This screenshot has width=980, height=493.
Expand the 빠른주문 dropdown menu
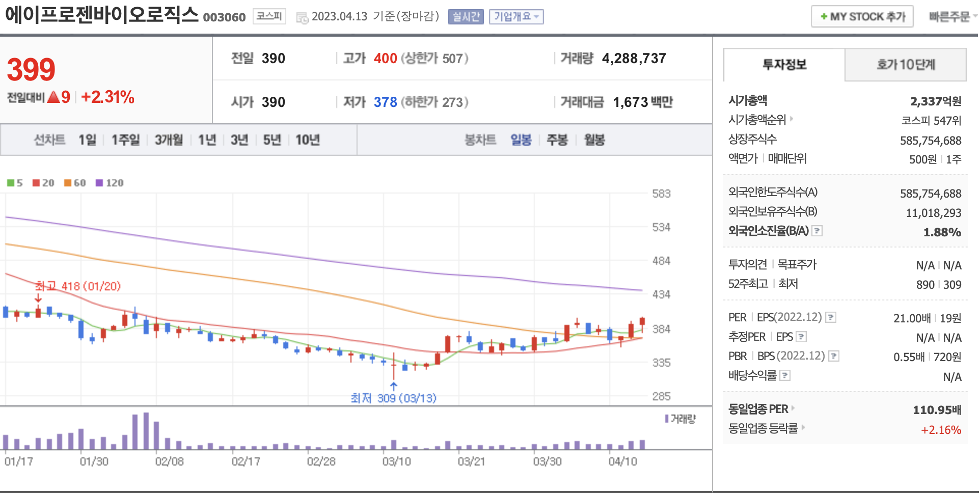(x=951, y=17)
